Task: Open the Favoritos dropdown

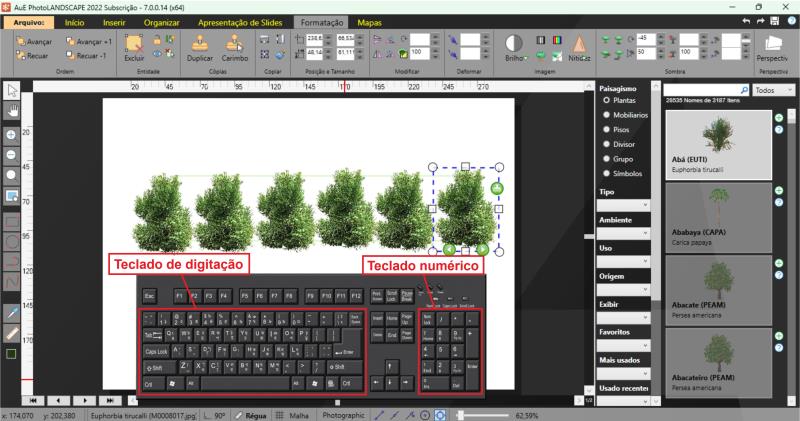Action: 623,345
